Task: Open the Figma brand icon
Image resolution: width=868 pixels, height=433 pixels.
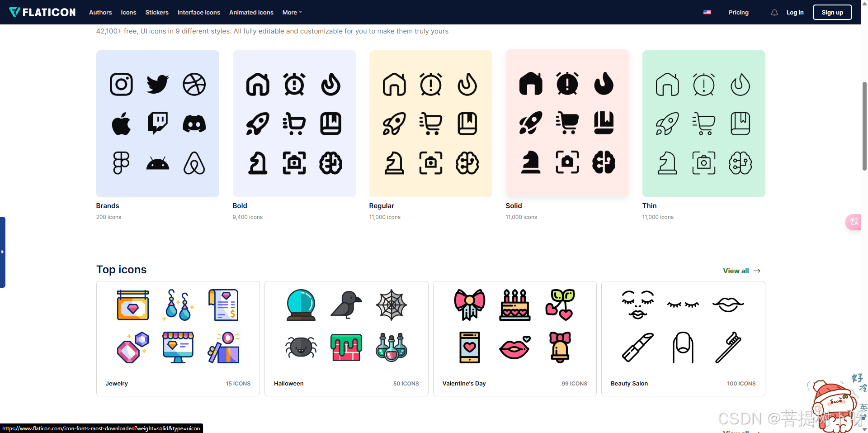Action: [x=121, y=163]
